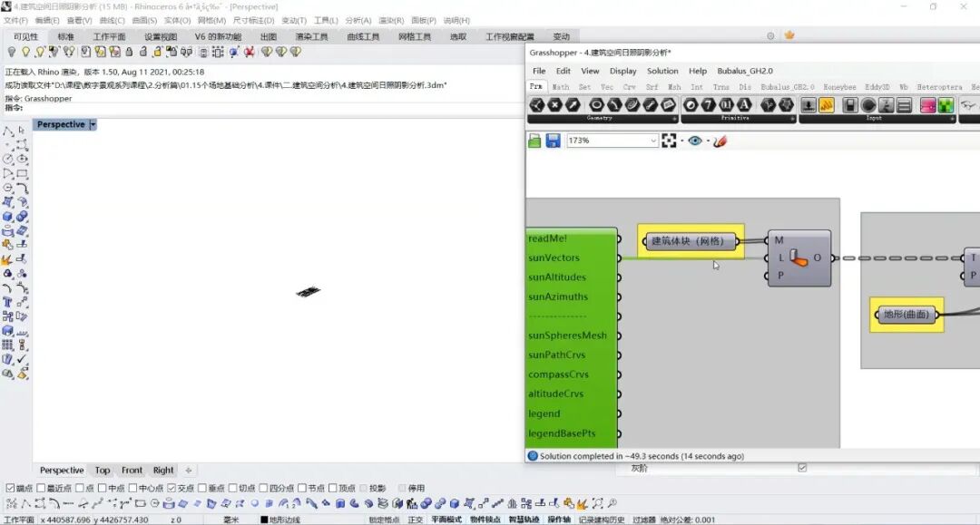980x525 pixels.
Task: Click the pink Colour Swatch input icon
Action: (928, 105)
